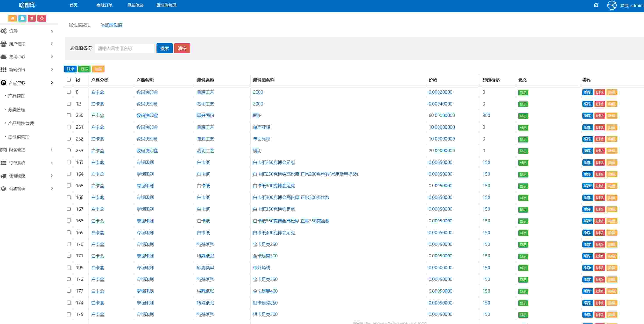This screenshot has height=324, width=644.
Task: Click the 属性值名称 search input field
Action: point(124,48)
